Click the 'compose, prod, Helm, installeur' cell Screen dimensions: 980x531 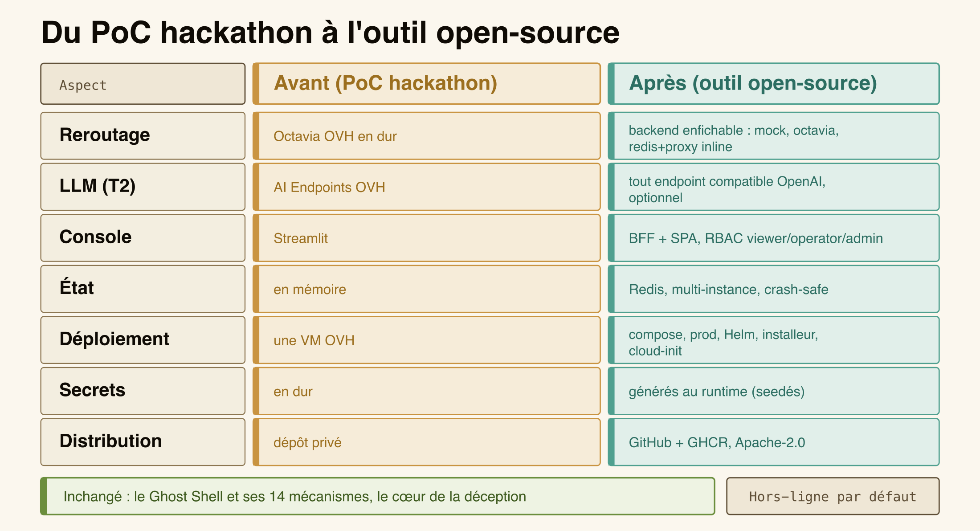[x=773, y=340]
